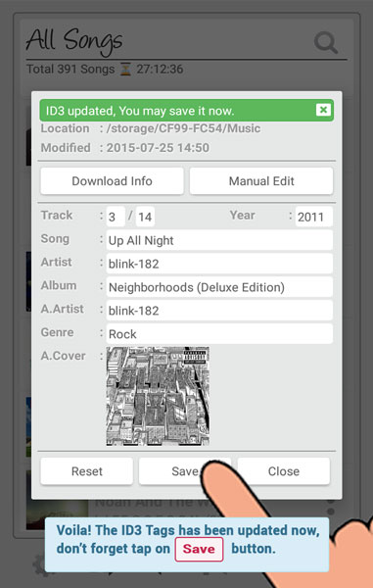Select the Location path /storage/CF99-FC54/Music
Image resolution: width=373 pixels, height=588 pixels.
coord(183,128)
